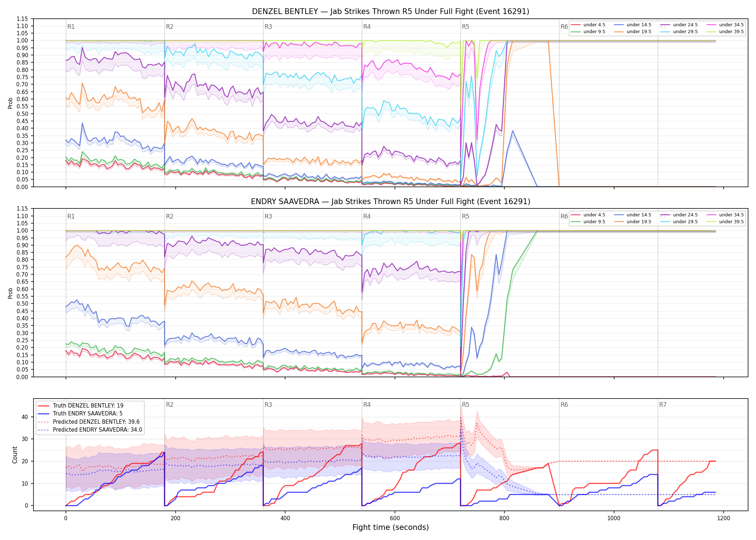
Task: Select 'under 14.5' label in Saavedra chart legend
Action: coord(639,215)
